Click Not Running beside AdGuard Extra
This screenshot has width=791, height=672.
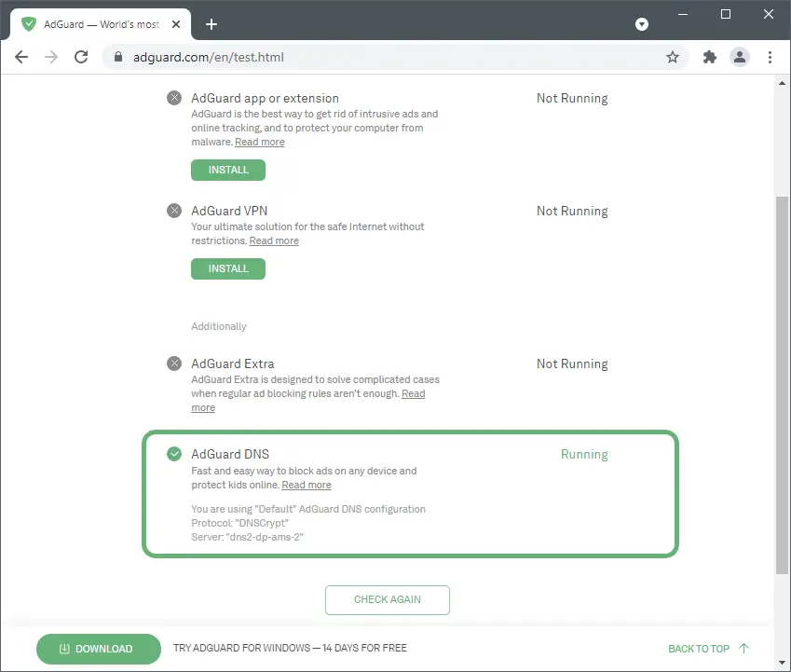(572, 363)
